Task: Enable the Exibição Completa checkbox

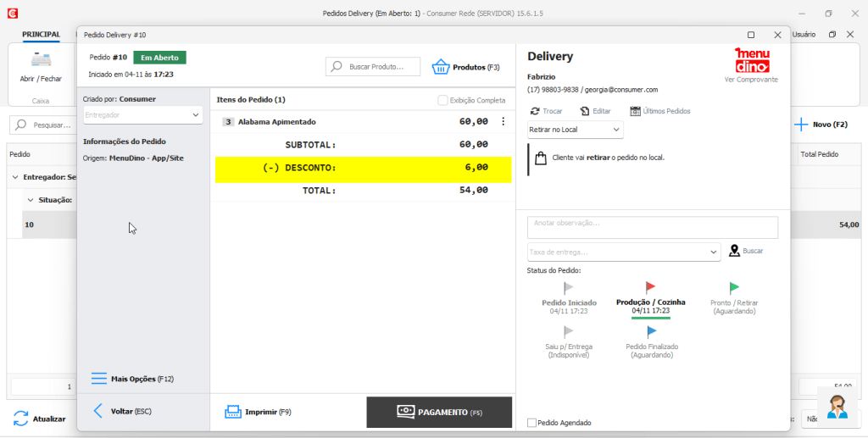Action: pos(443,100)
